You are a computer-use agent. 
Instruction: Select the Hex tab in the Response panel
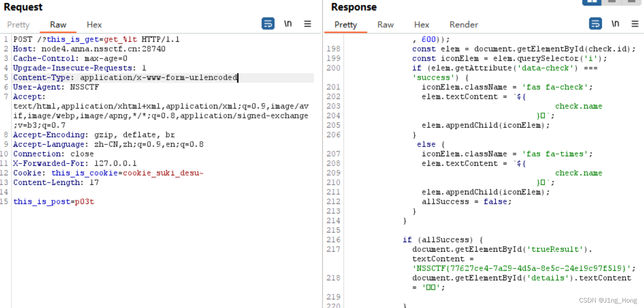click(x=422, y=25)
